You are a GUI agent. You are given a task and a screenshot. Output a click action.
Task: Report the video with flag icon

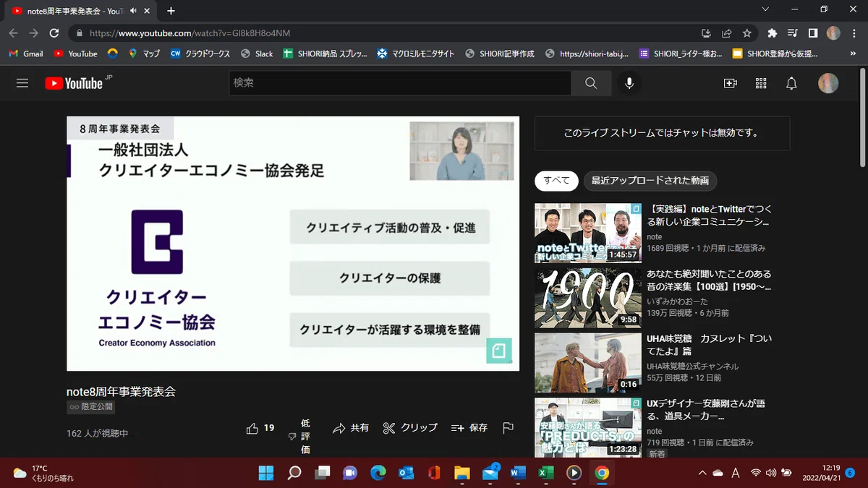pos(508,428)
